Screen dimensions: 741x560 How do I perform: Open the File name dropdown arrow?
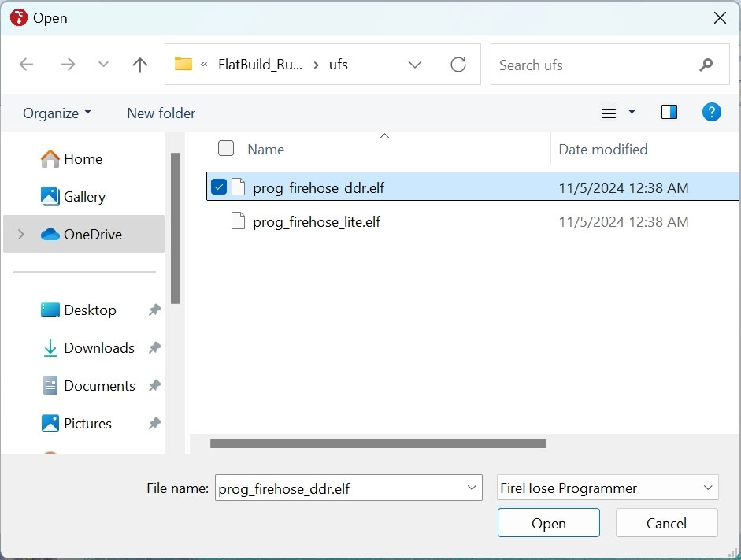pos(472,488)
